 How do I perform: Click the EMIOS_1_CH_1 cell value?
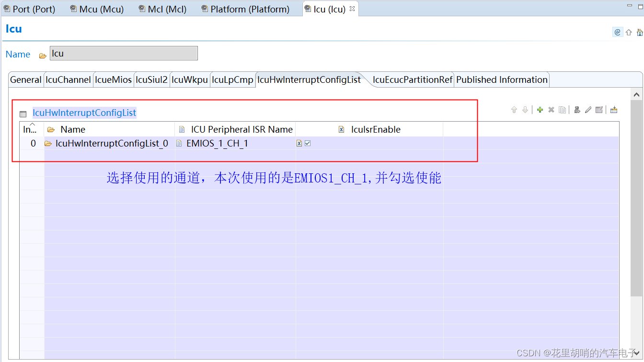tap(217, 143)
